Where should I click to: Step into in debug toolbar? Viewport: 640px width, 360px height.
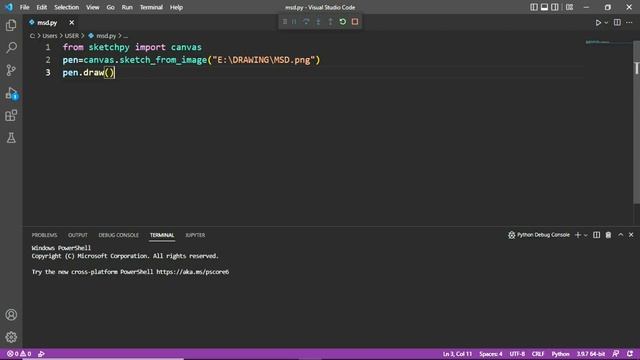(x=318, y=22)
